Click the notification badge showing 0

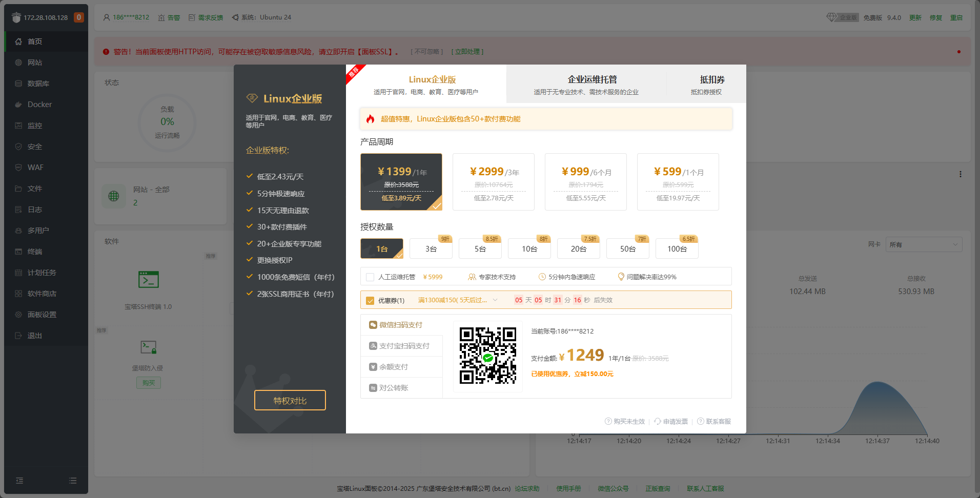[x=79, y=17]
